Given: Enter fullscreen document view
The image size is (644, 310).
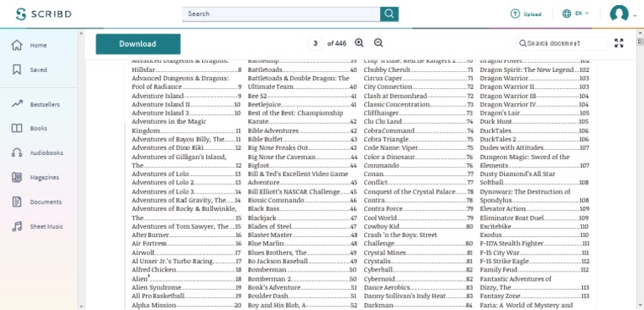Looking at the screenshot, I should click(619, 43).
